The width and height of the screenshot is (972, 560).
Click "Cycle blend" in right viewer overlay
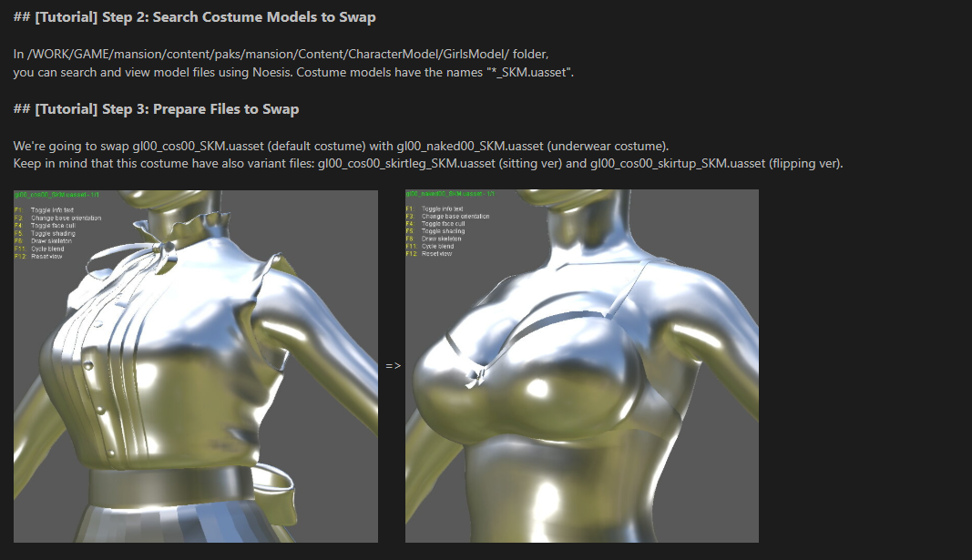tap(437, 246)
